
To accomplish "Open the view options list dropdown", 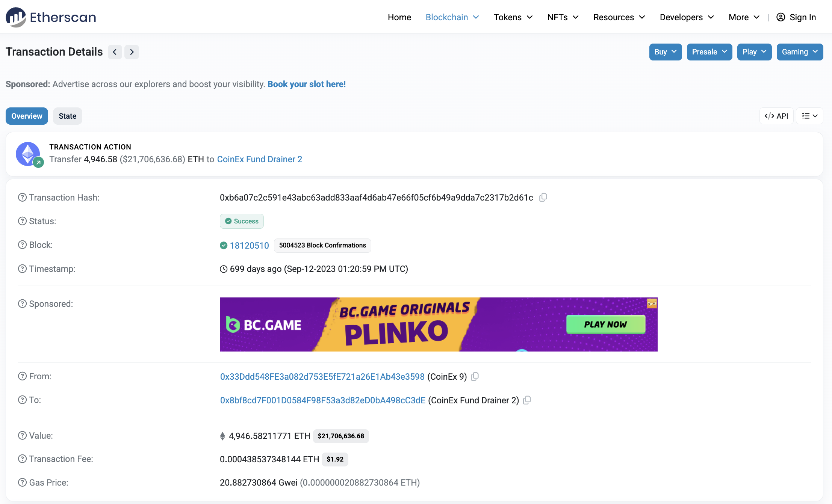I will [809, 116].
